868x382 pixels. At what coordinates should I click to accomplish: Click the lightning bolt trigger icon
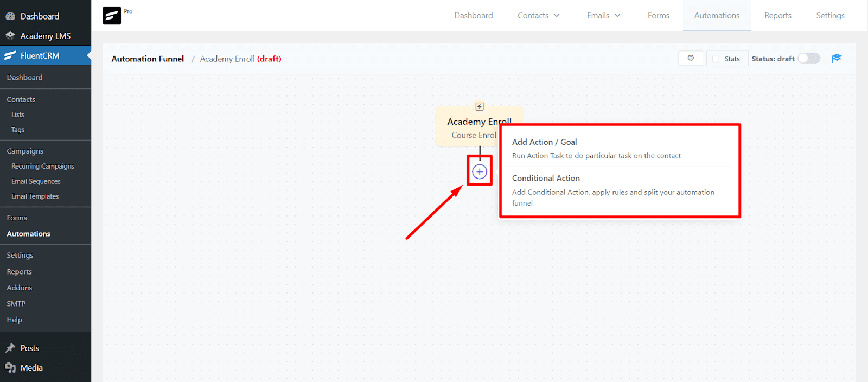tap(480, 106)
